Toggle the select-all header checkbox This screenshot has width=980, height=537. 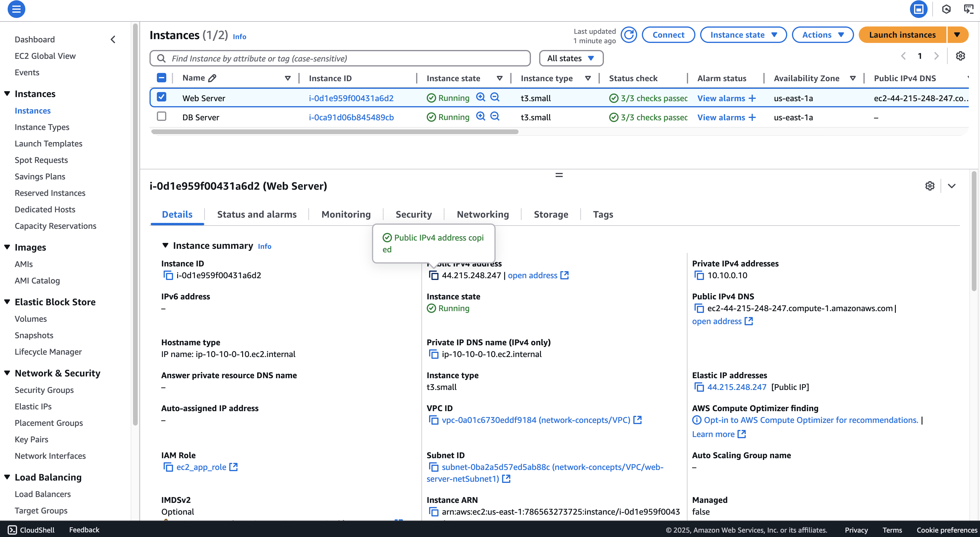coord(161,78)
